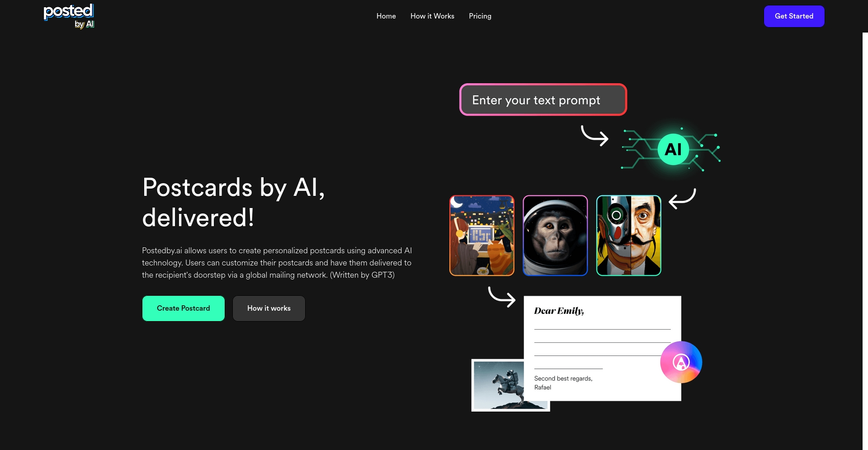
Task: Click the Second best regards signature text
Action: [x=563, y=379]
